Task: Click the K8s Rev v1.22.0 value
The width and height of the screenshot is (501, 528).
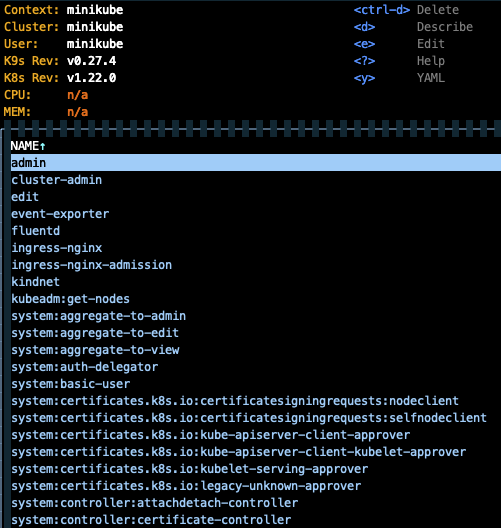Action: (x=92, y=78)
